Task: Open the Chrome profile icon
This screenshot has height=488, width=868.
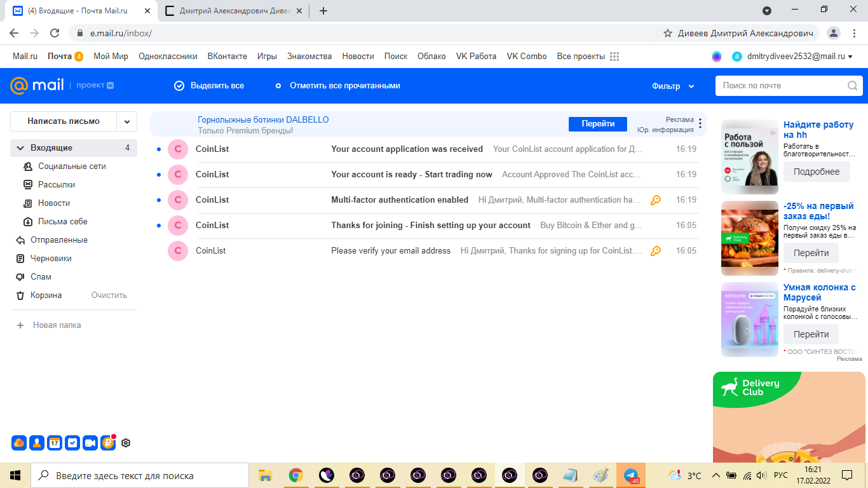Action: (834, 33)
